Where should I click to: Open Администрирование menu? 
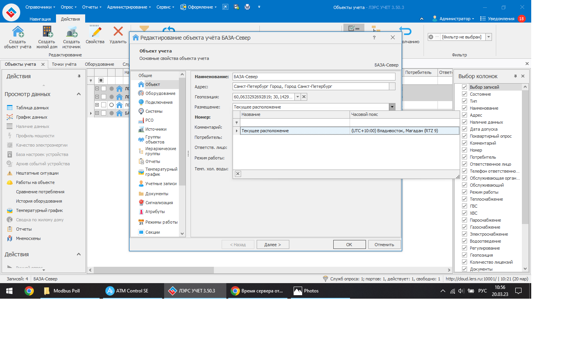coord(129,7)
